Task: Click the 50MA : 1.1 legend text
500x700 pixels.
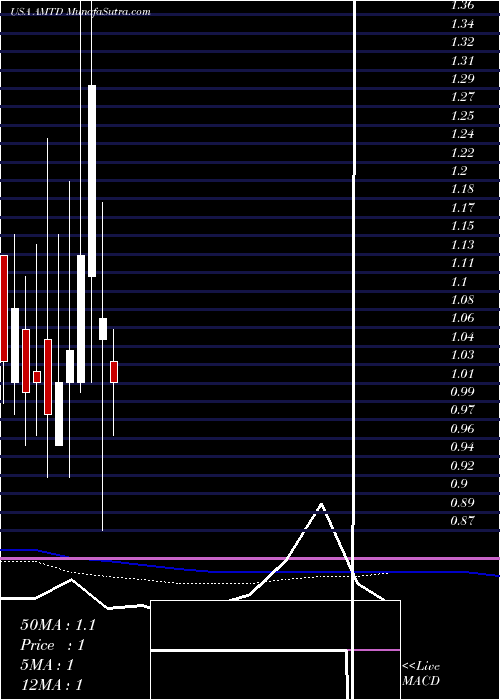Action: click(x=58, y=625)
